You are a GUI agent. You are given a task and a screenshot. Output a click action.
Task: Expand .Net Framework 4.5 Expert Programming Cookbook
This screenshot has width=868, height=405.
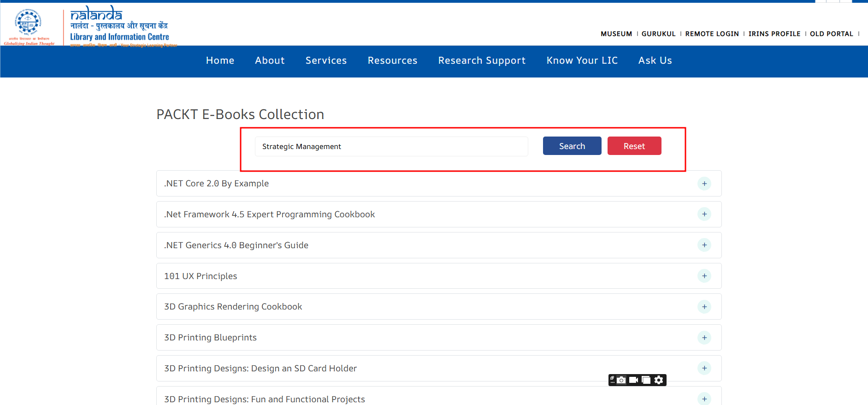click(x=704, y=214)
